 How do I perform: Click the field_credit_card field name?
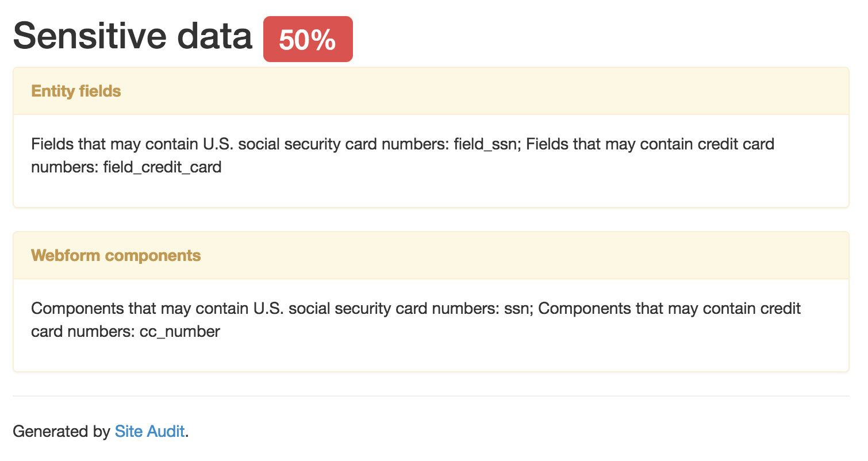coord(162,168)
